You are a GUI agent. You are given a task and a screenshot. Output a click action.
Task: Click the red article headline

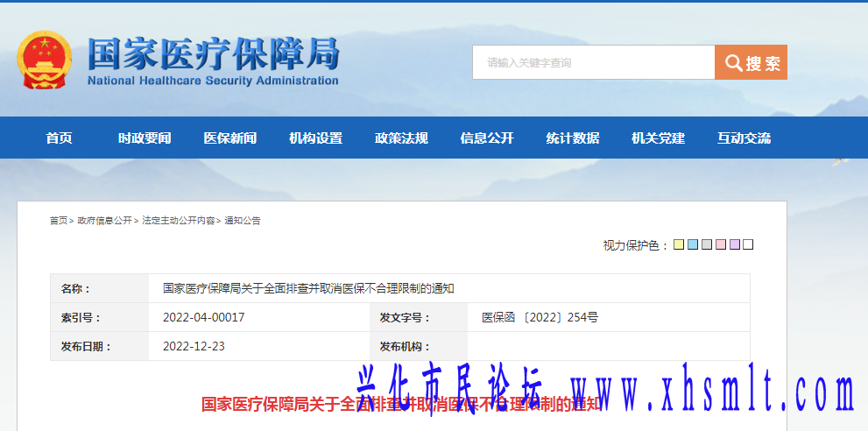401,404
